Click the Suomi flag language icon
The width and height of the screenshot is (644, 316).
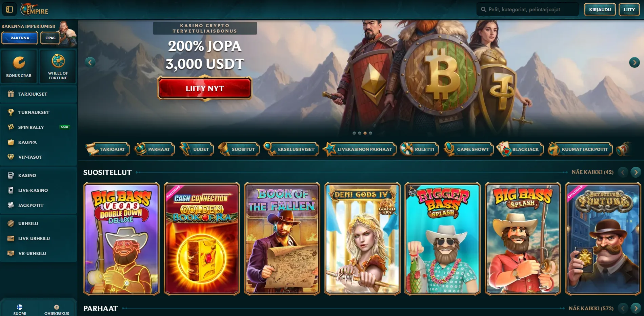coord(20,307)
